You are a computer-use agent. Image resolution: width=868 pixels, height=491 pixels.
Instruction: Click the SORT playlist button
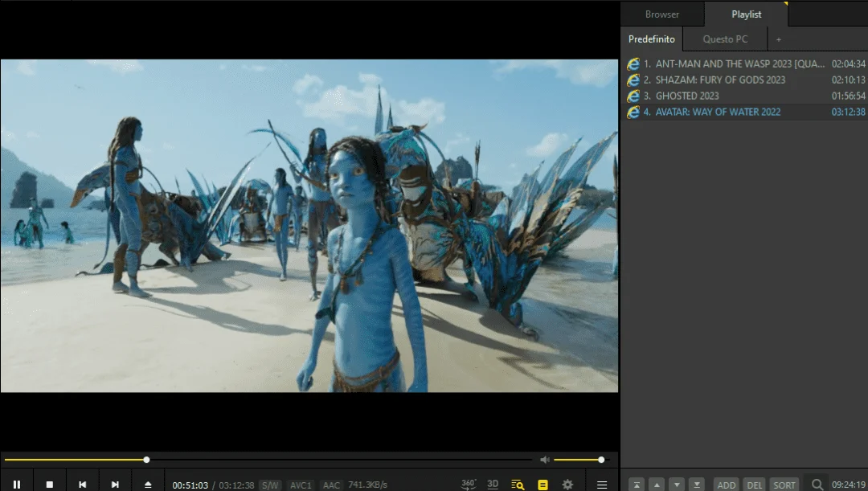pyautogui.click(x=784, y=485)
